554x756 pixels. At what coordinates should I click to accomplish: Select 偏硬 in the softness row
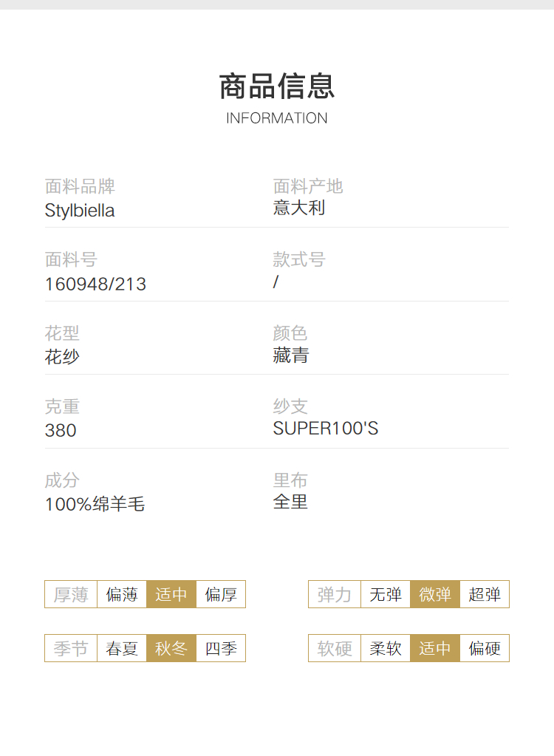(485, 648)
